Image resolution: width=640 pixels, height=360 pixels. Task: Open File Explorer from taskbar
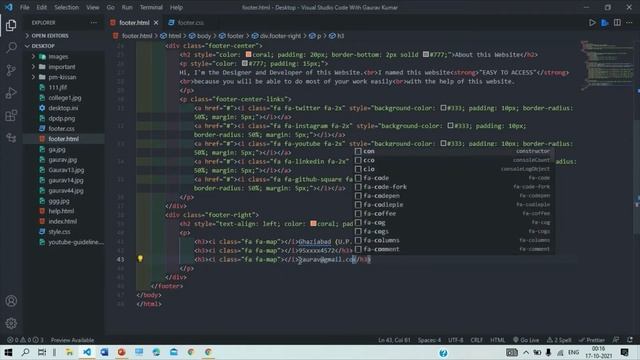coord(69,352)
